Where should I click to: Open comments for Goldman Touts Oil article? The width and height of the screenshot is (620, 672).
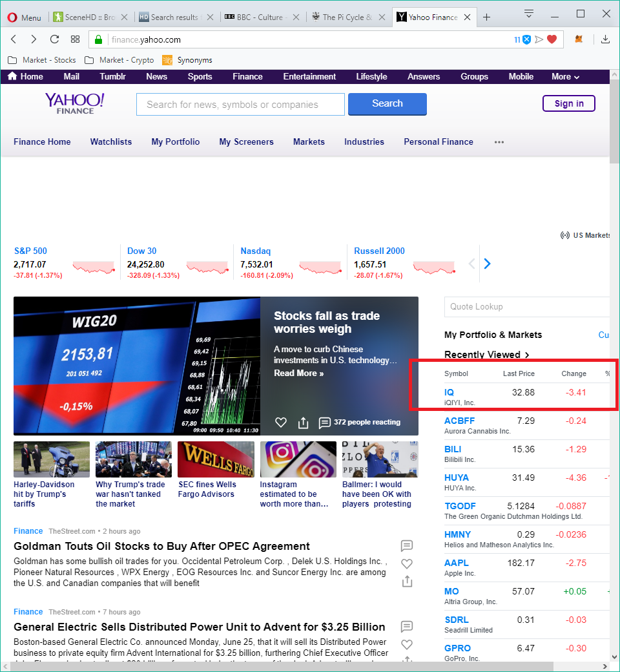tap(407, 545)
